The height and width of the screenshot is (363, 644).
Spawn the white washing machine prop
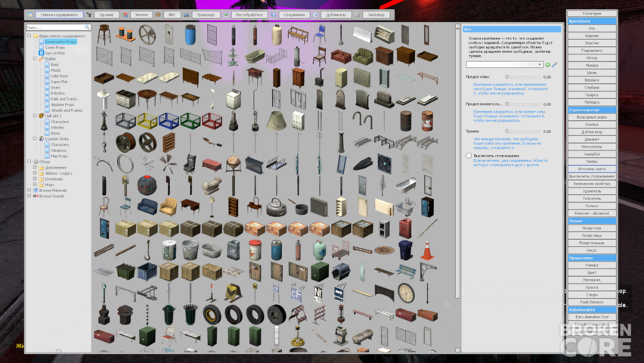(x=234, y=99)
